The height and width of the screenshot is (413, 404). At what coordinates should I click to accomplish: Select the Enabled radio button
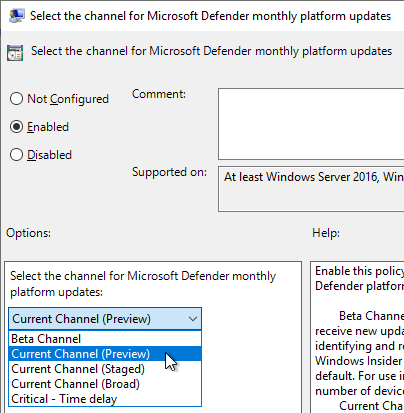coord(16,127)
